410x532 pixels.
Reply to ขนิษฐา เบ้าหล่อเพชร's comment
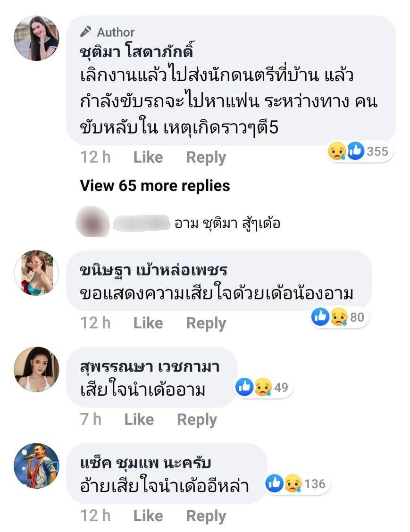coord(206,324)
